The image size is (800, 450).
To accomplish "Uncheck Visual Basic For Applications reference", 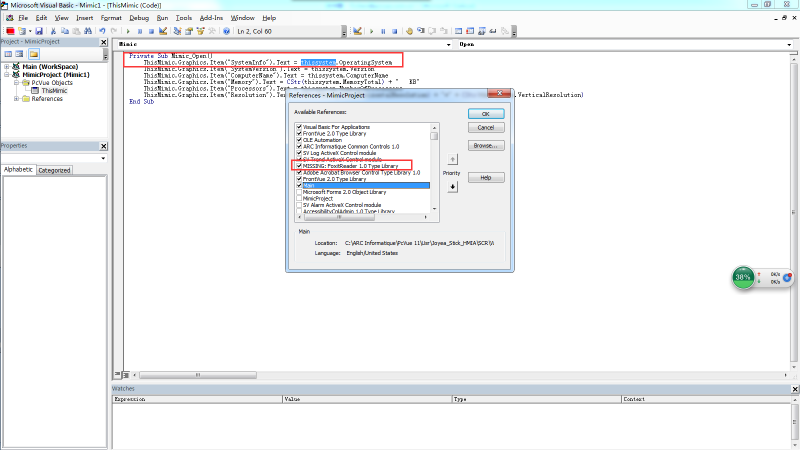I will coord(299,127).
